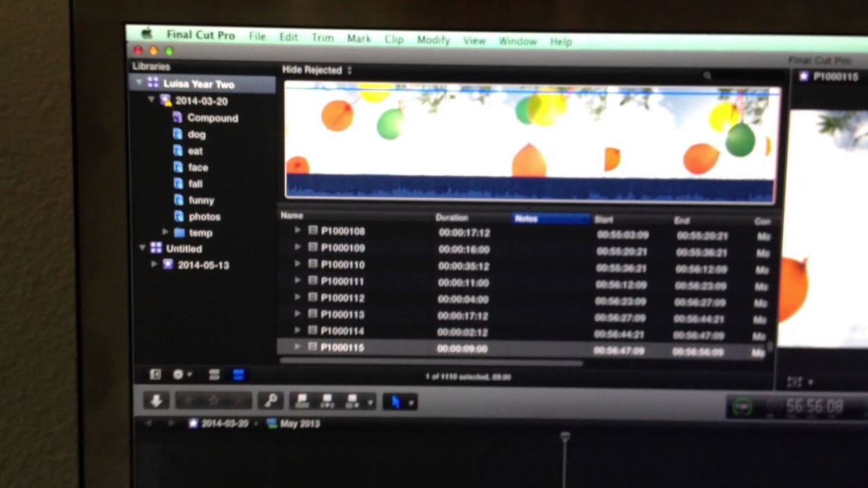Collapse the Untitled library
This screenshot has width=868, height=488.
point(142,248)
